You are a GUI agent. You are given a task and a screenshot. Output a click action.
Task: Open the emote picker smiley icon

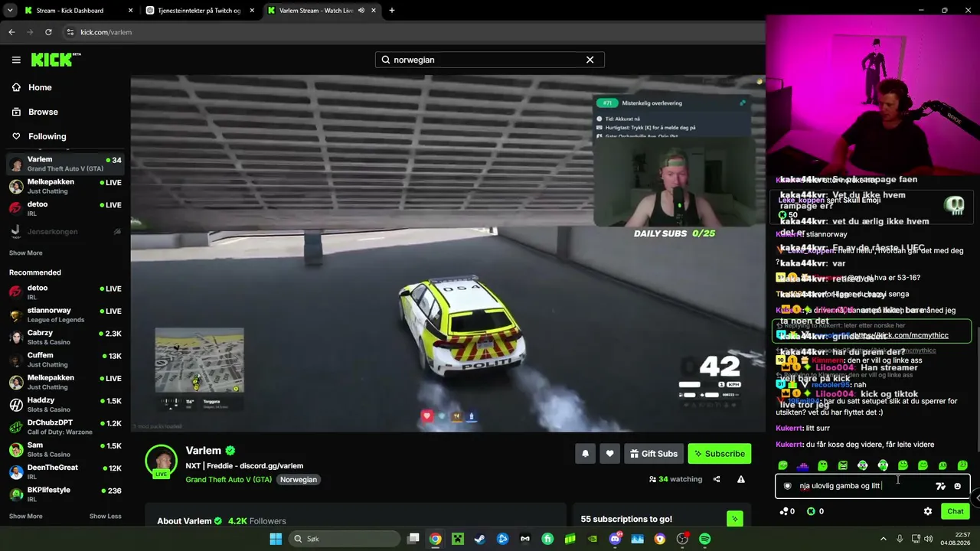click(957, 486)
